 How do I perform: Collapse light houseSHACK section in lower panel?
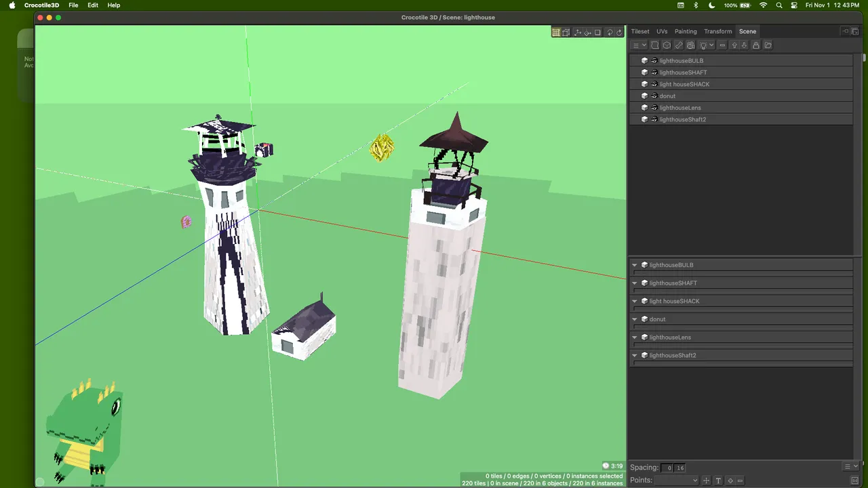coord(635,301)
